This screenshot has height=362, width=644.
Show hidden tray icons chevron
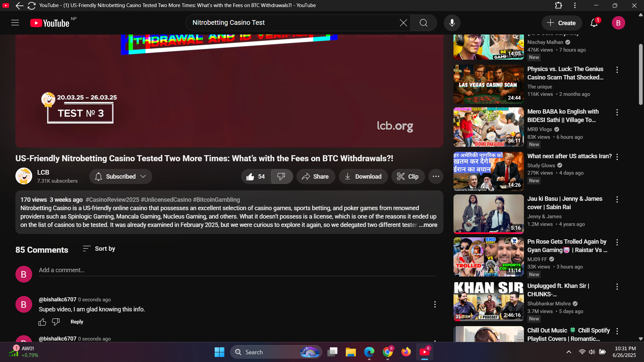[x=569, y=352]
